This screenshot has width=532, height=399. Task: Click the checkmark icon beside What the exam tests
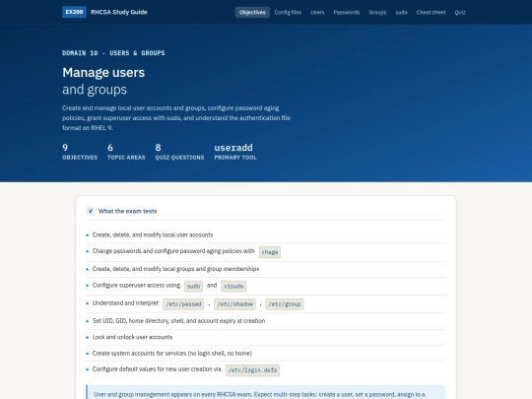[91, 211]
